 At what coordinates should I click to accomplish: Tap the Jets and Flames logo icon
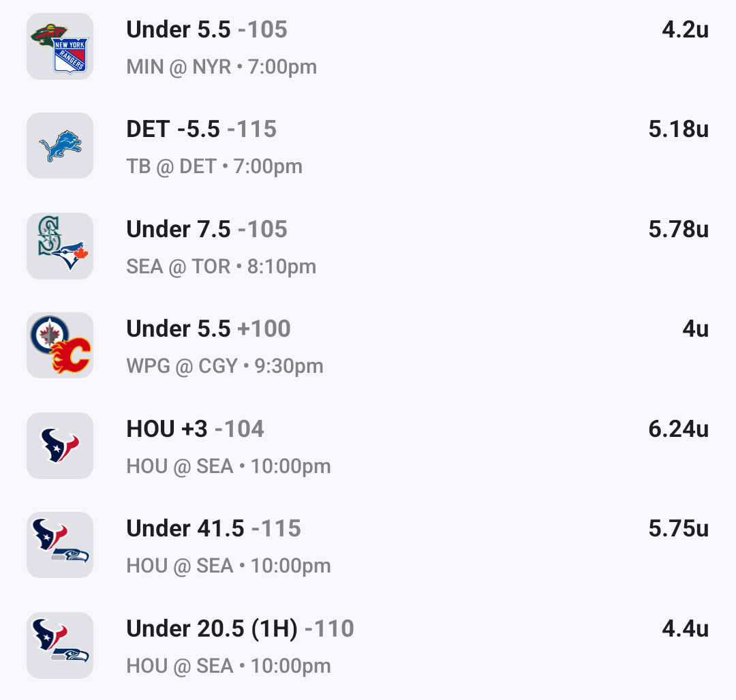pos(60,346)
